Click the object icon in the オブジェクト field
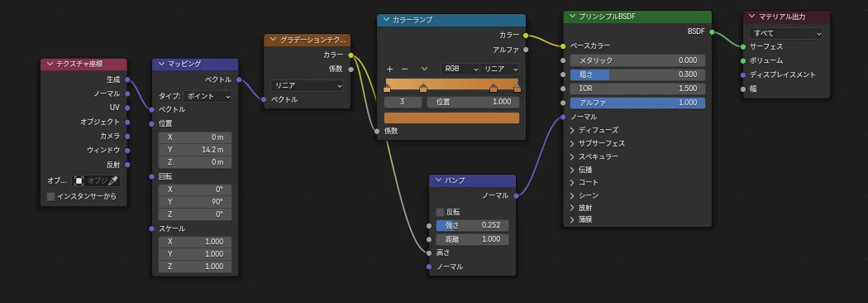This screenshot has height=303, width=868. coord(79,180)
